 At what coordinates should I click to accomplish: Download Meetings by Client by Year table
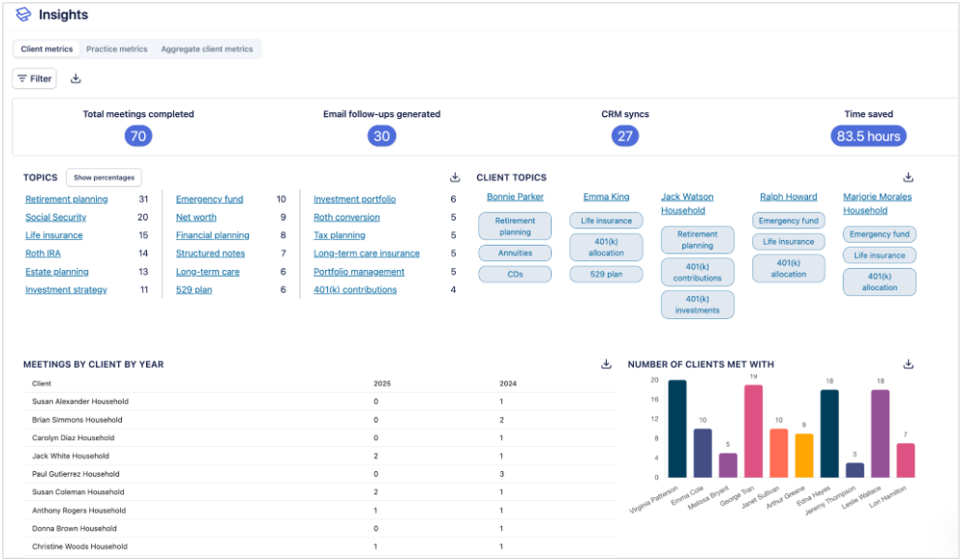point(606,365)
